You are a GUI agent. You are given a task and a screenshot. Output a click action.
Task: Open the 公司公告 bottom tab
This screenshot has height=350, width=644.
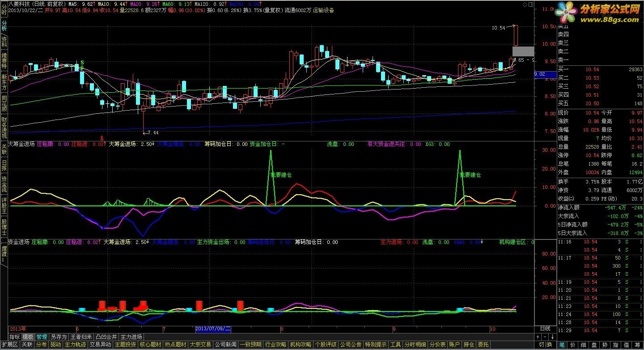(351, 345)
